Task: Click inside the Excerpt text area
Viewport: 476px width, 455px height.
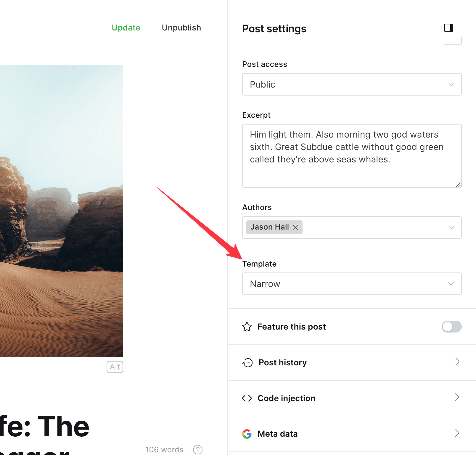Action: point(352,156)
